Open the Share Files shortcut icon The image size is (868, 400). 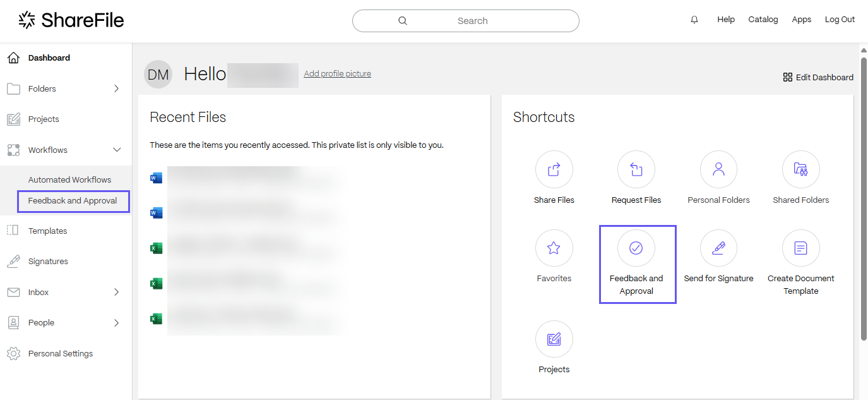point(554,169)
